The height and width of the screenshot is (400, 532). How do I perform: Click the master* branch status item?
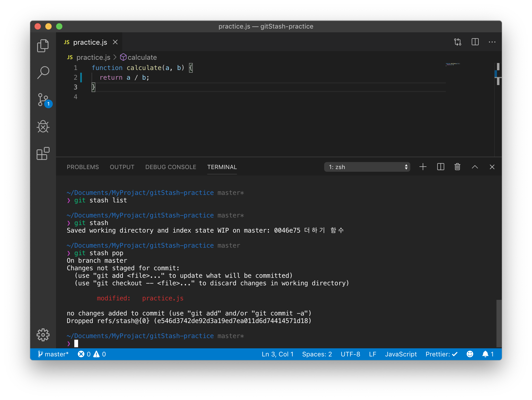pos(53,354)
